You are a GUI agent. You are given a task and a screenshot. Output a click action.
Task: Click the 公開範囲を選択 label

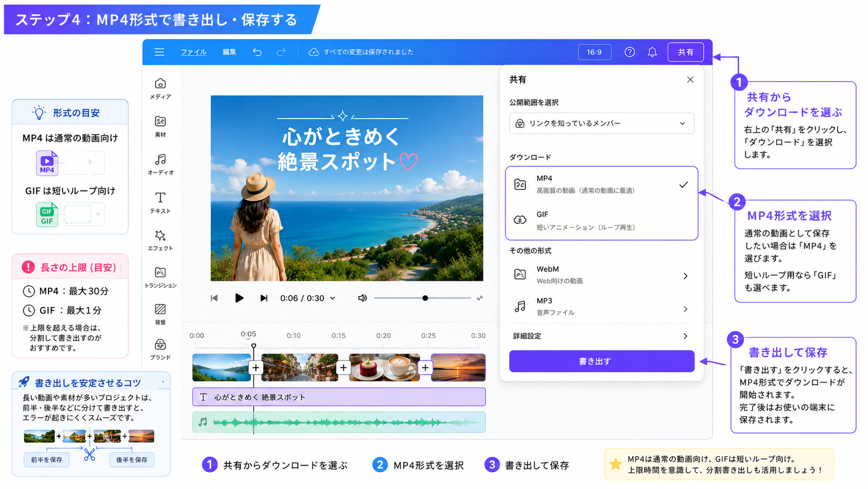pyautogui.click(x=534, y=102)
